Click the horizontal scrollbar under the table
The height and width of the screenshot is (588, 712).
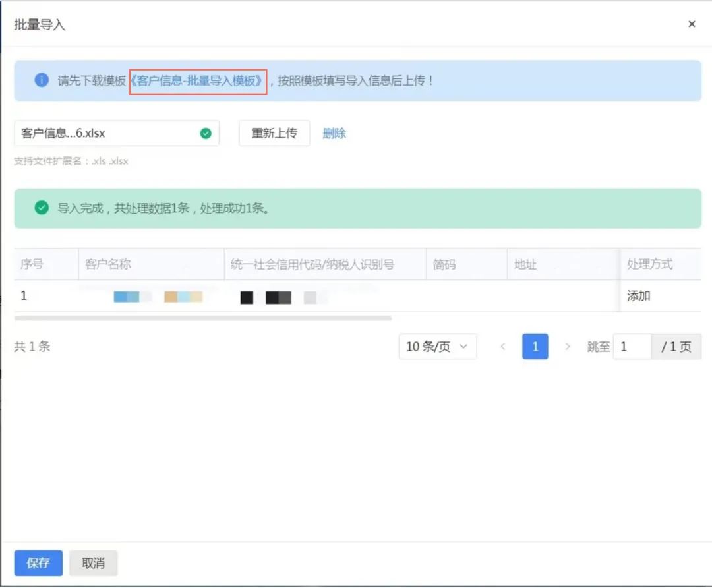[202, 318]
